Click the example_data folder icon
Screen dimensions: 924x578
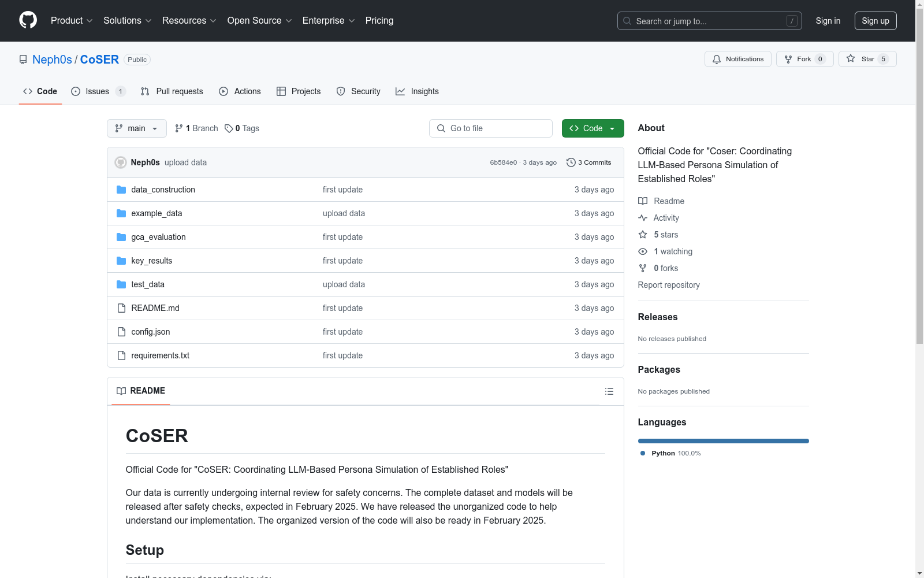(121, 213)
